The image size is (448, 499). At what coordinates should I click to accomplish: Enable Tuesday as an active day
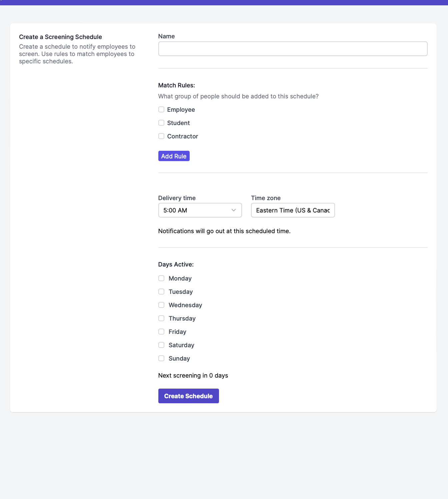161,292
